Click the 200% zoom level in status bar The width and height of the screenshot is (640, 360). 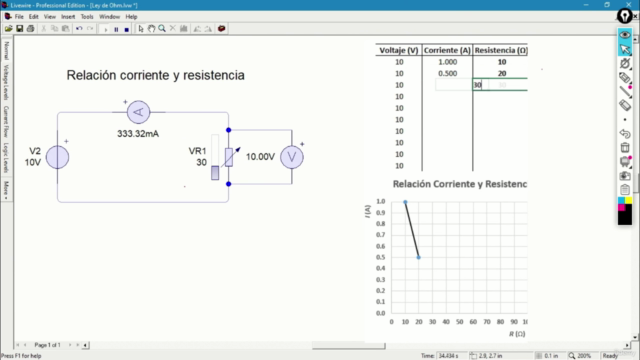584,356
